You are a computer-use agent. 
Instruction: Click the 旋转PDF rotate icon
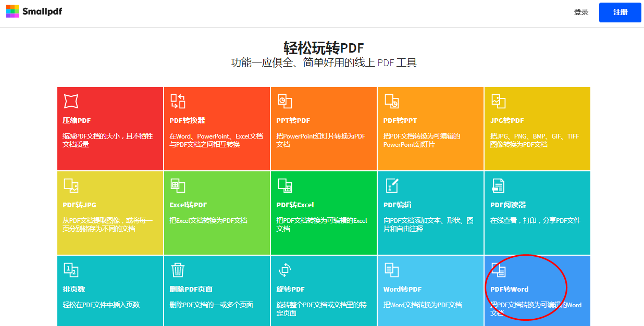[284, 270]
